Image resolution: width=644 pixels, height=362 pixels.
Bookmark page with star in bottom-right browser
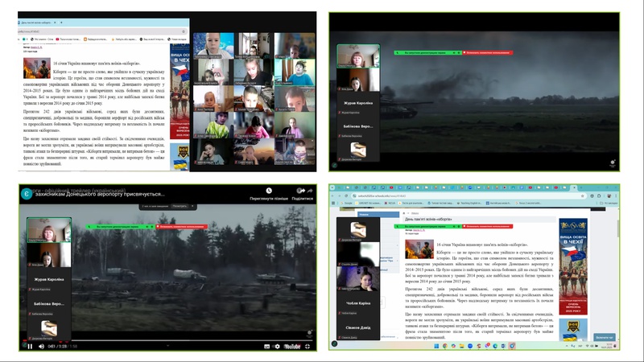(x=582, y=195)
